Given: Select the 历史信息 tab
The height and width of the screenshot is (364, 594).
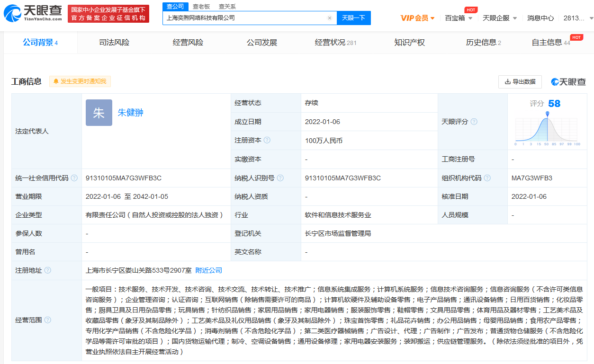Looking at the screenshot, I should tap(484, 43).
